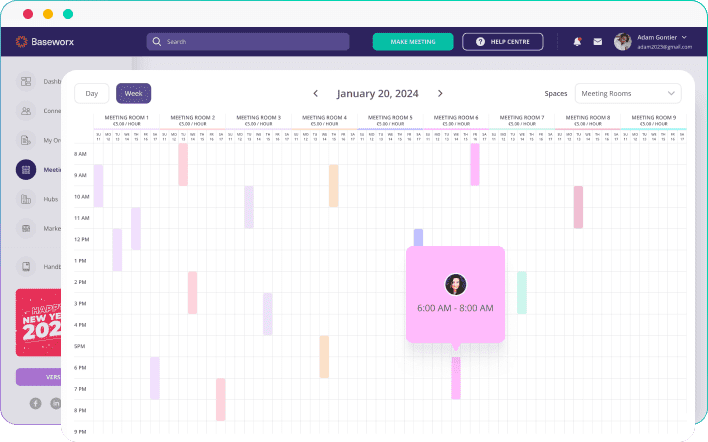Click the Handbook icon in sidebar
708x442 pixels.
(26, 267)
